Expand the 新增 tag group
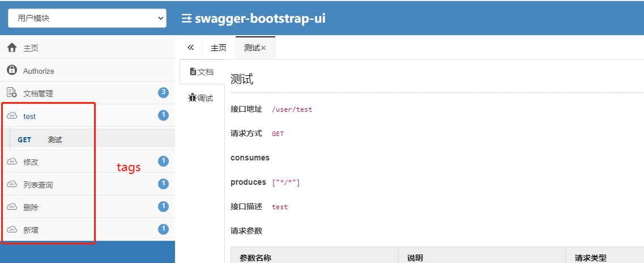 coord(87,230)
